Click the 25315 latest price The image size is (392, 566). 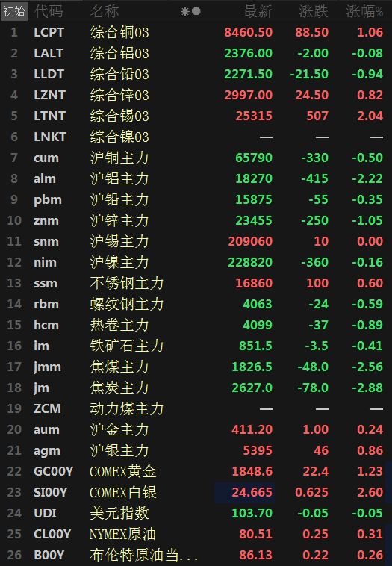pos(254,116)
